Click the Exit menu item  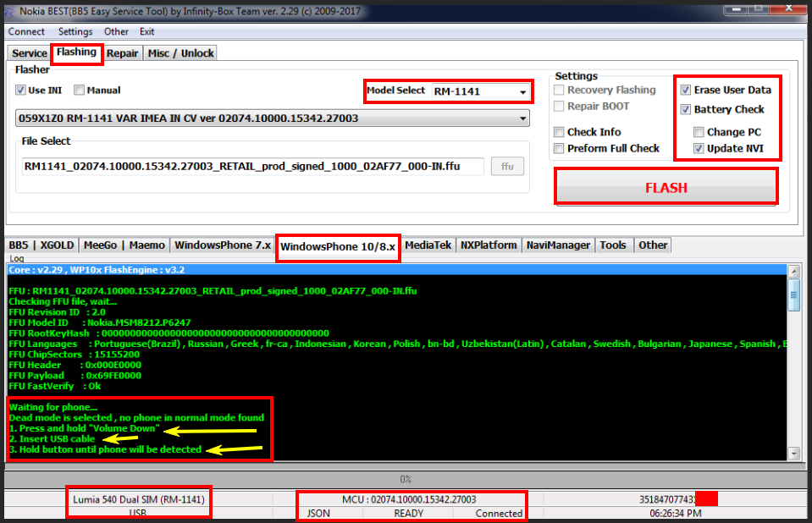point(147,31)
